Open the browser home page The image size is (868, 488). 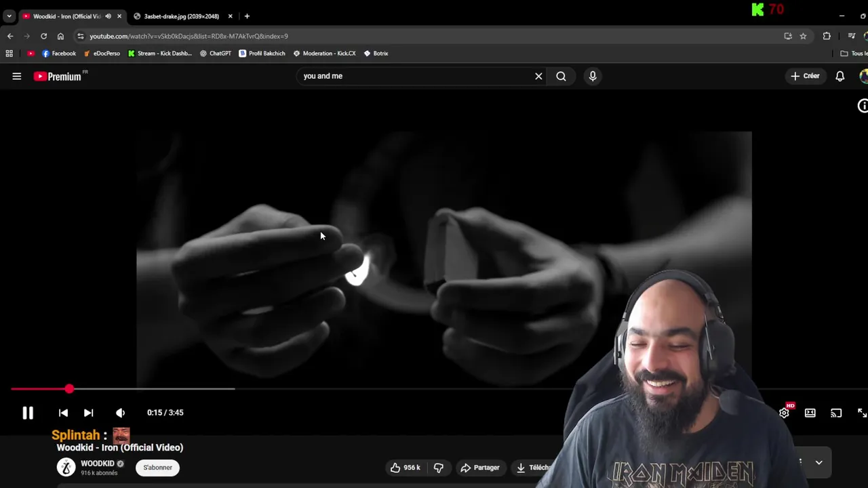point(60,36)
